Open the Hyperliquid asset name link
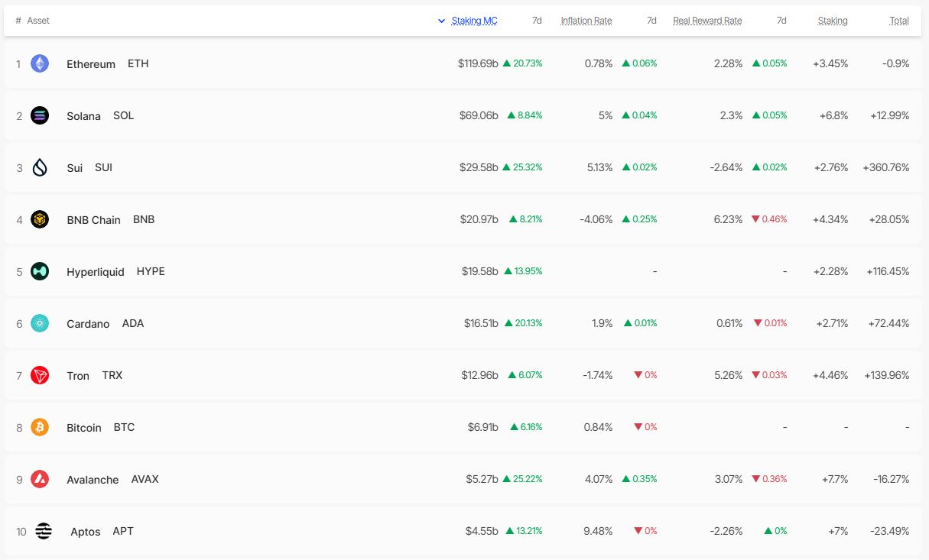Image resolution: width=929 pixels, height=560 pixels. pos(96,272)
